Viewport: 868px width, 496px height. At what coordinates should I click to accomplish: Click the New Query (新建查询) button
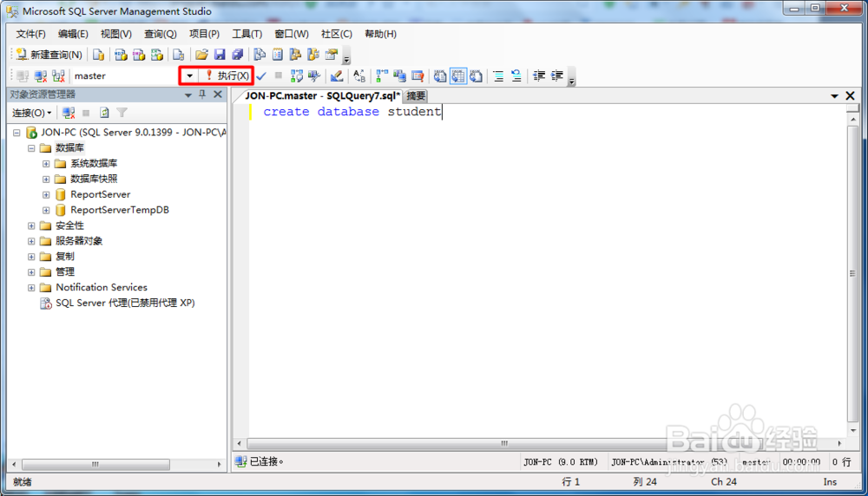click(49, 54)
